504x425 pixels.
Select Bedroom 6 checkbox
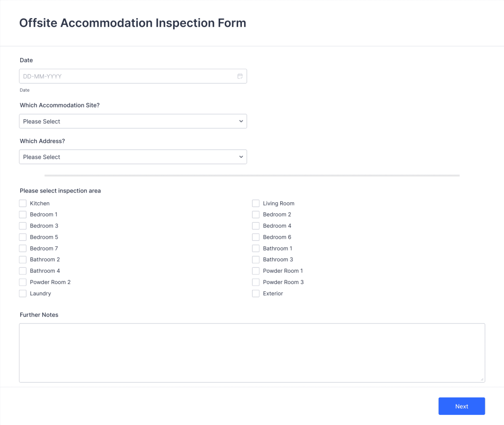256,237
